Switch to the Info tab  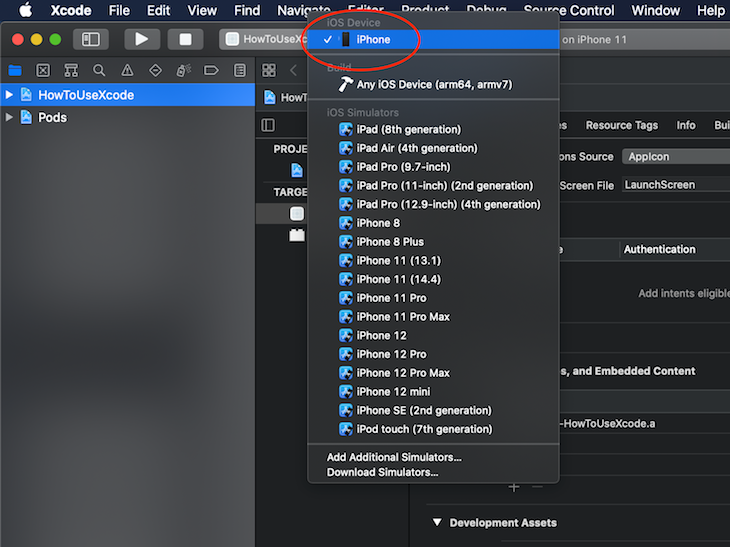pos(686,125)
